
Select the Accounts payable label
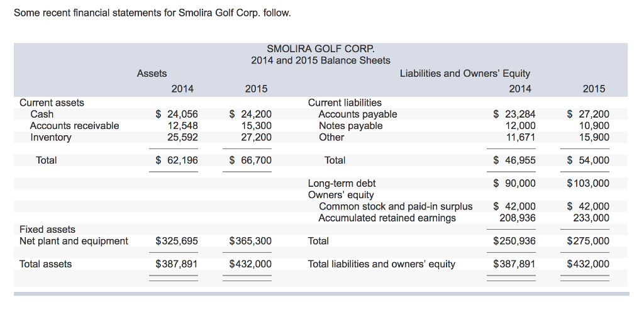[358, 114]
